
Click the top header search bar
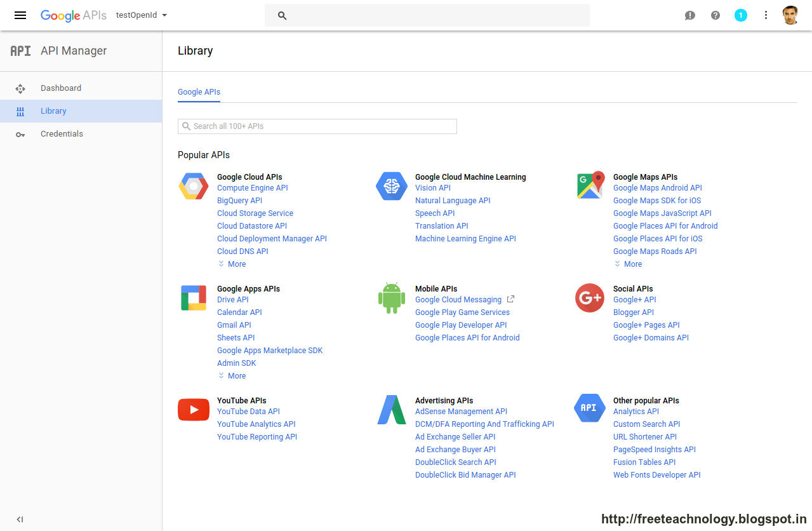(x=427, y=15)
